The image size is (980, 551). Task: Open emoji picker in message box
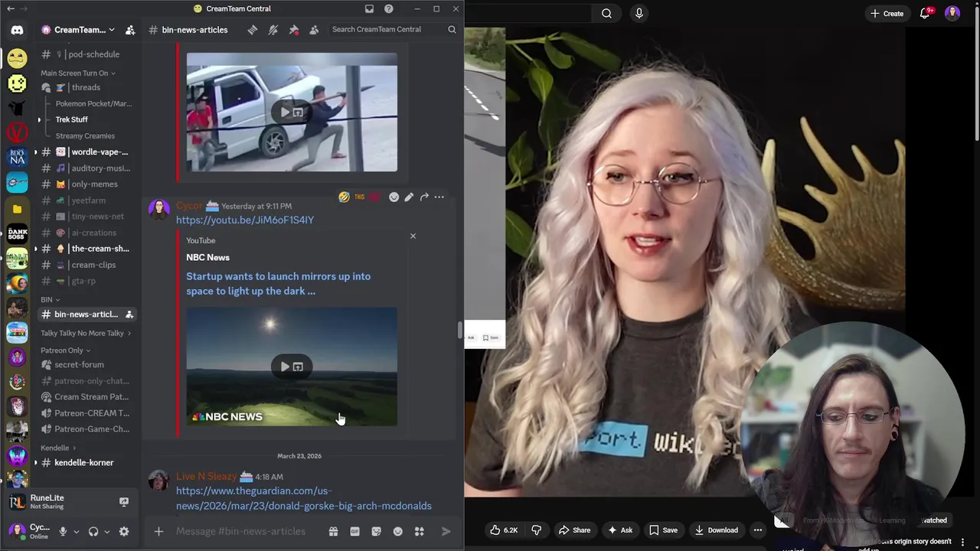click(x=397, y=531)
